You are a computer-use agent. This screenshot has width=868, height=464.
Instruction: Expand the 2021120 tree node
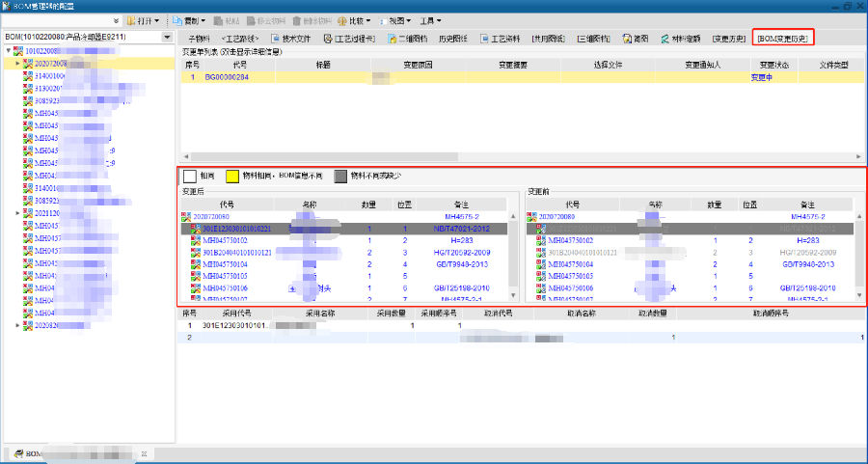coord(17,212)
